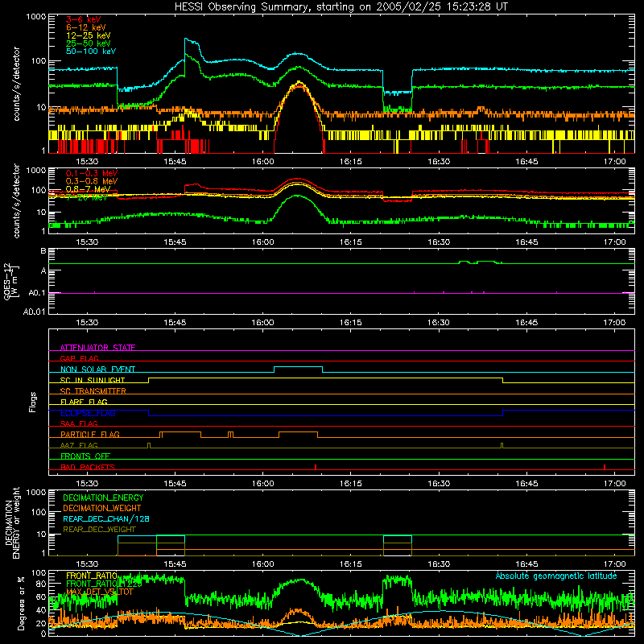Viewport: 644px width, 644px height.
Task: Select the DECIMATION_ENERGY legend label
Action: (103, 497)
